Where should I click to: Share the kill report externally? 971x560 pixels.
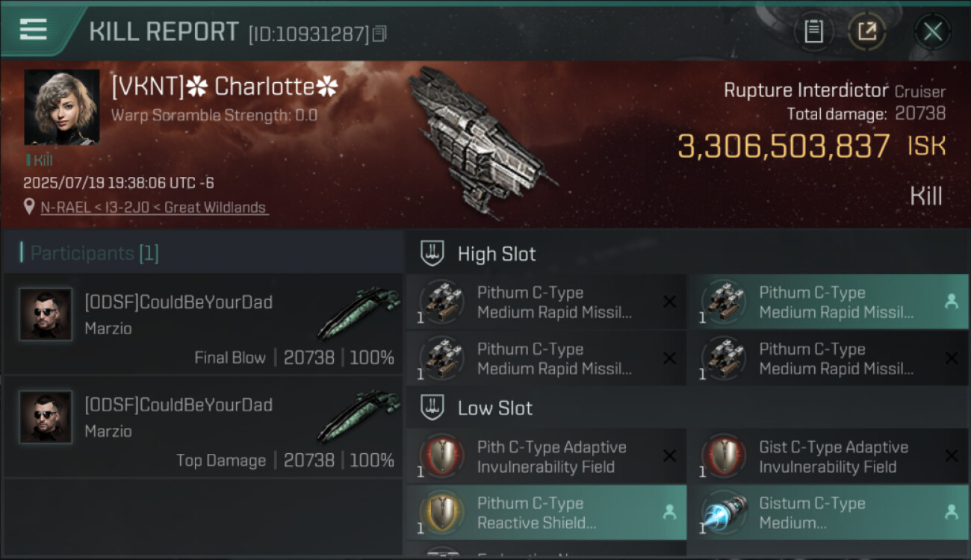pyautogui.click(x=866, y=31)
